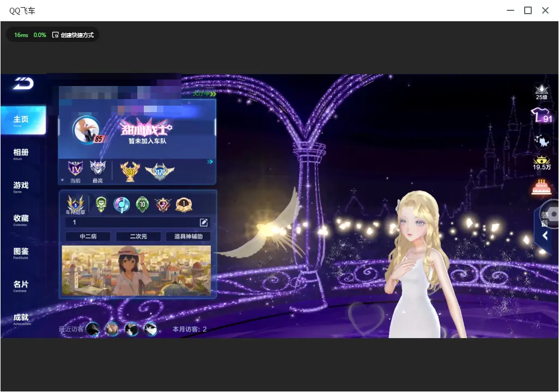Viewport: 559px width, 392px height.
Task: Click the fourth recent visitor avatar
Action: pyautogui.click(x=150, y=329)
